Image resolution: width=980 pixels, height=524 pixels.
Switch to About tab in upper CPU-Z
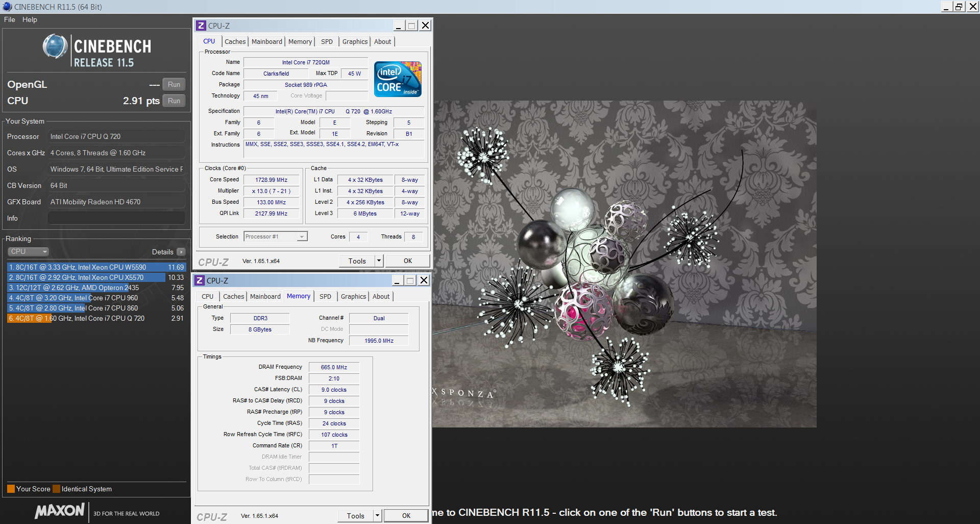tap(383, 42)
